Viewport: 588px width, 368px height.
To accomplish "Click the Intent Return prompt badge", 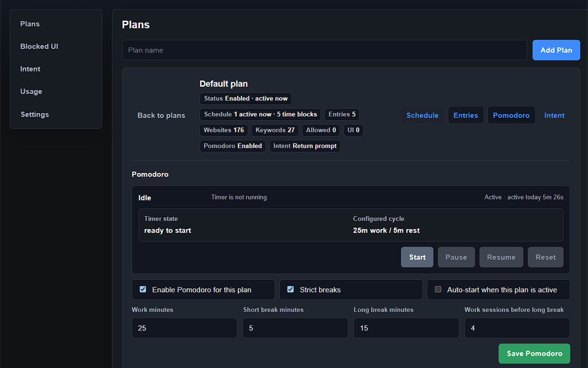I will point(305,146).
